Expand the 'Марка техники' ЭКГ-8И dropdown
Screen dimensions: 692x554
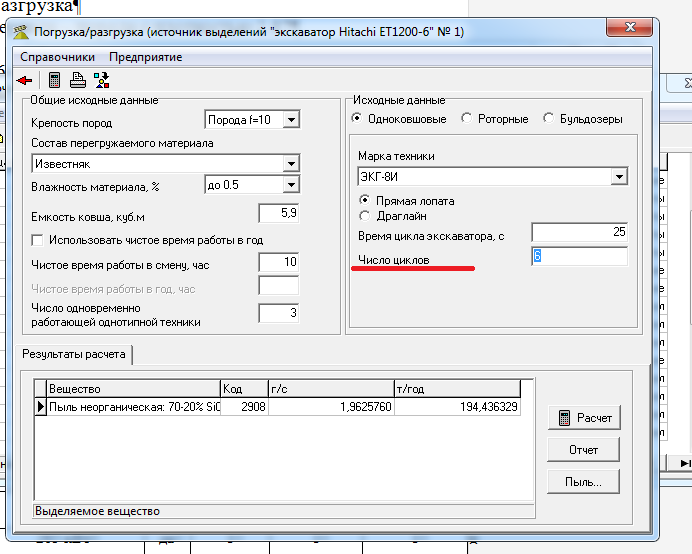(x=618, y=177)
